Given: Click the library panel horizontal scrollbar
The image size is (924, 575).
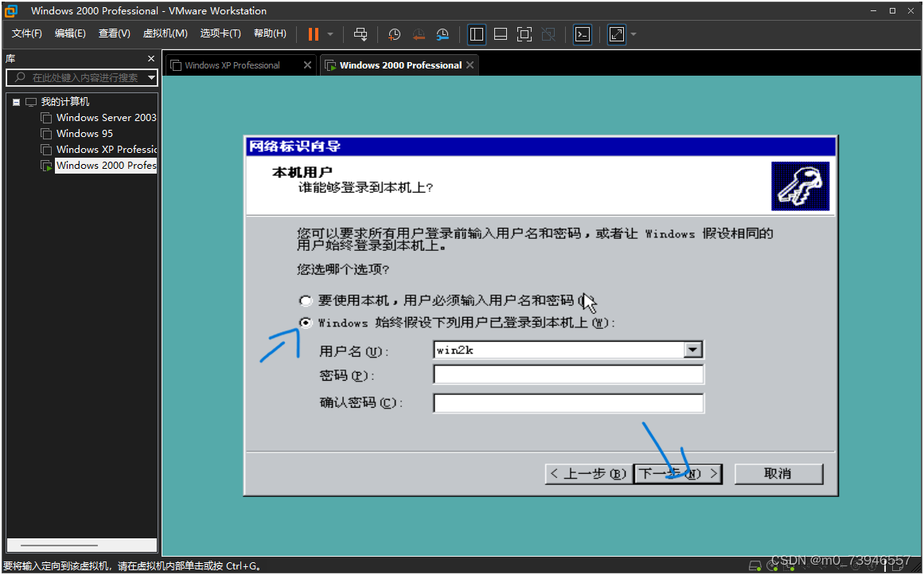Looking at the screenshot, I should [x=81, y=545].
